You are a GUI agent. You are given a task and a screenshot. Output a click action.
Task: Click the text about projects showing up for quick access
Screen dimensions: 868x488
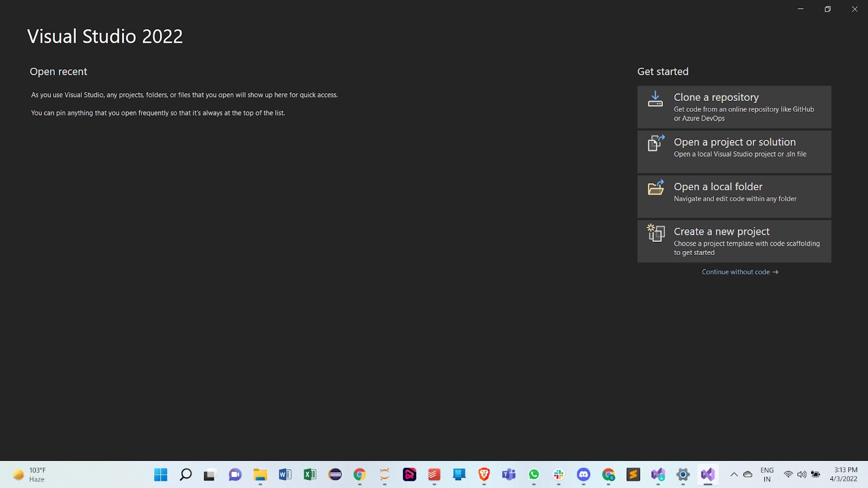184,95
